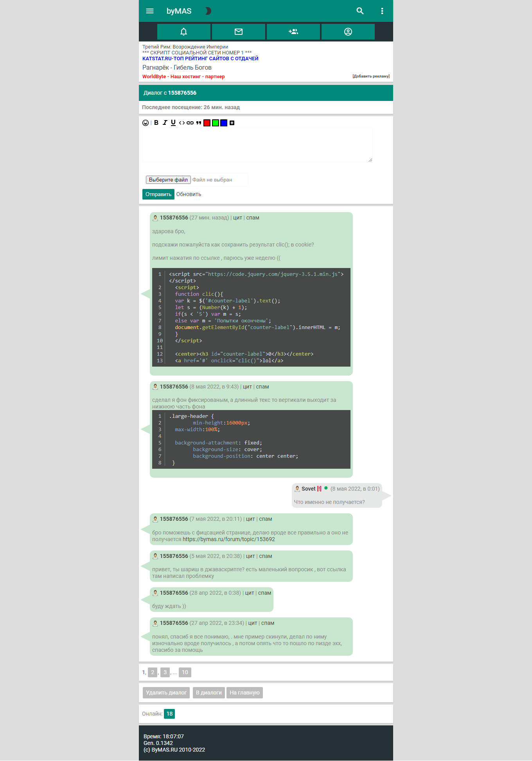Pick the red text color swatch
532x761 pixels.
pyautogui.click(x=207, y=123)
